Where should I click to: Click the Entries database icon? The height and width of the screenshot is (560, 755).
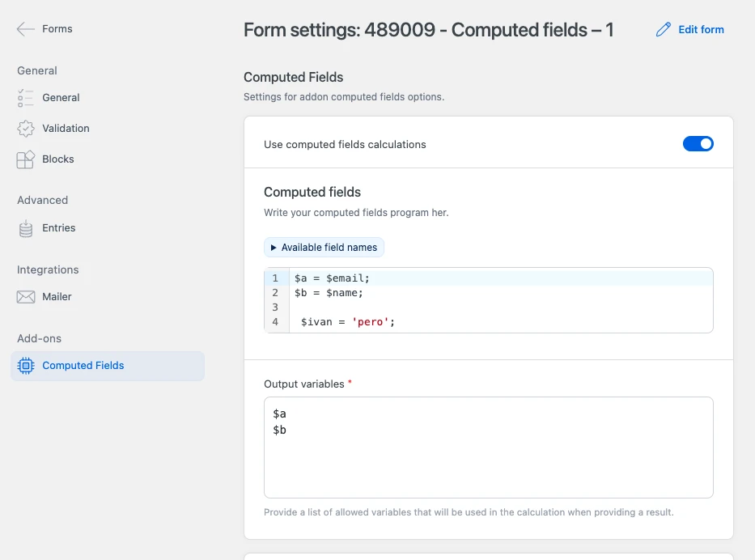[26, 228]
